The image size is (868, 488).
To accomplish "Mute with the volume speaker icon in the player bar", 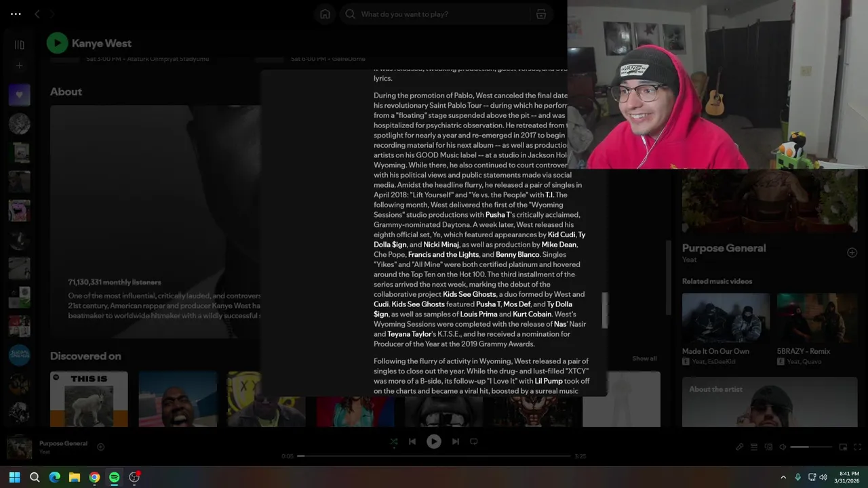I will tap(783, 447).
